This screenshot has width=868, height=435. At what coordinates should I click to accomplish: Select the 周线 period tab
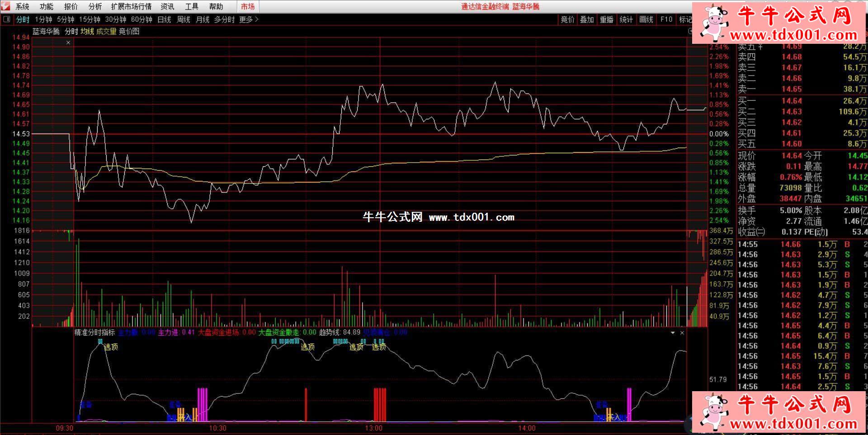click(x=184, y=19)
